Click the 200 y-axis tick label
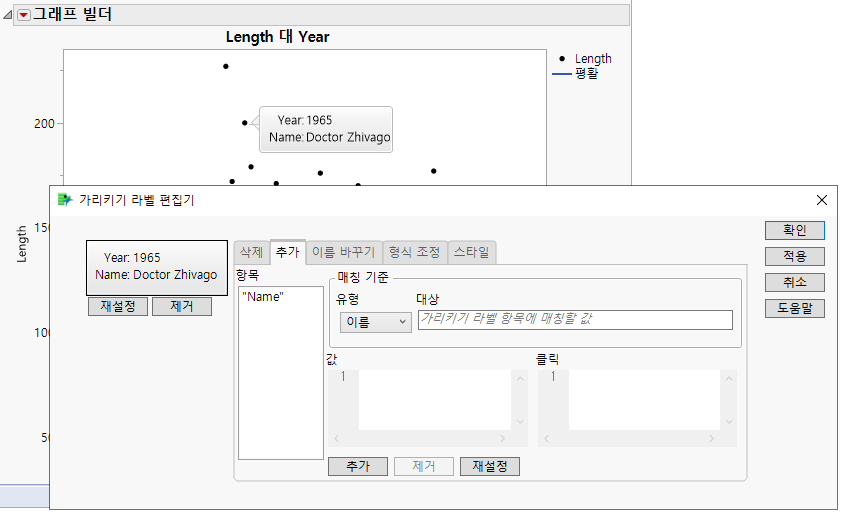This screenshot has width=841, height=513. click(x=45, y=124)
